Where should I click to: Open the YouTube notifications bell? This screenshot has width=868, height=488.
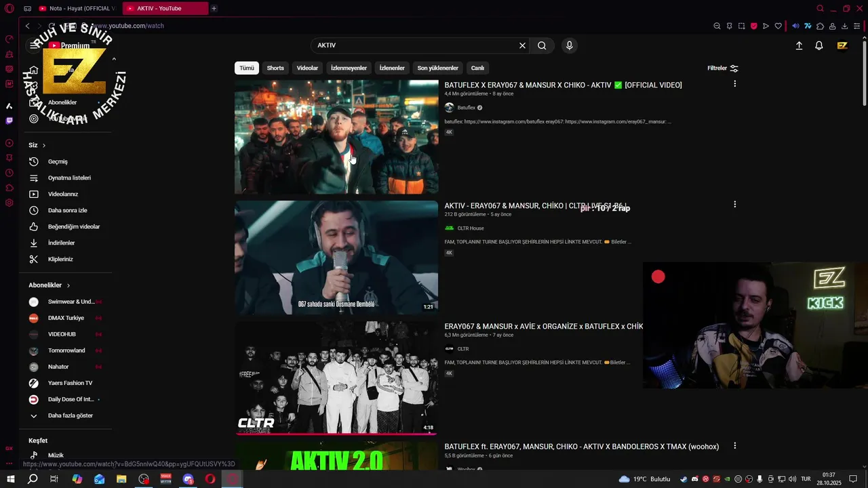(819, 45)
